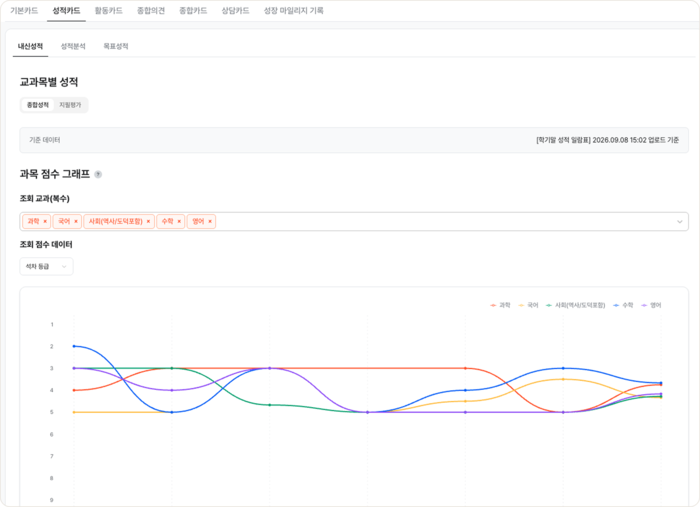This screenshot has height=507, width=700.
Task: Toggle 영어 series in chart legend
Action: [x=651, y=305]
